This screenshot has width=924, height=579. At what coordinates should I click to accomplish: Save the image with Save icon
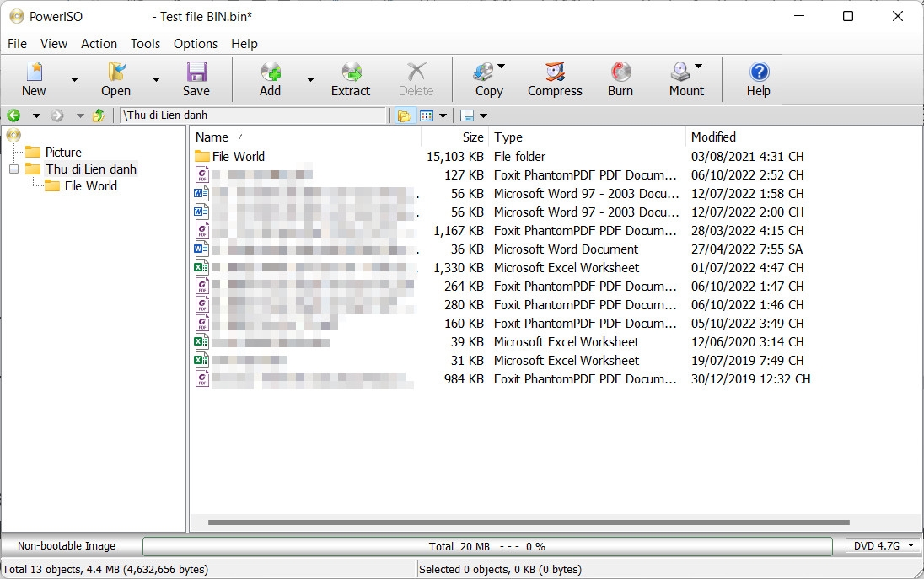pyautogui.click(x=196, y=72)
